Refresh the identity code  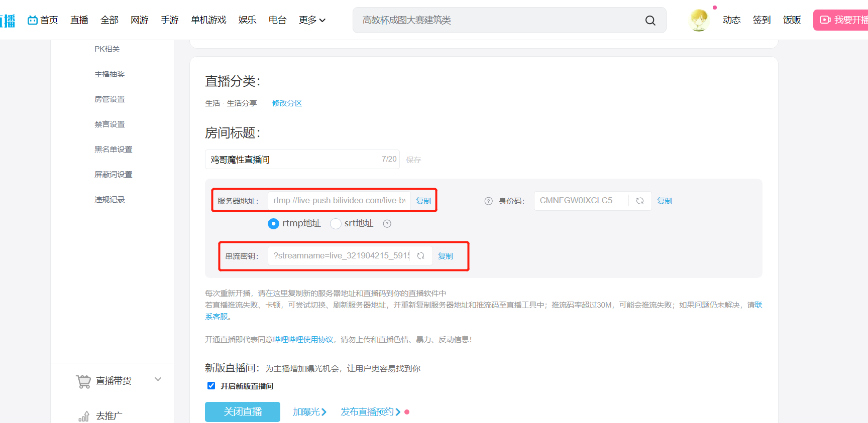639,201
